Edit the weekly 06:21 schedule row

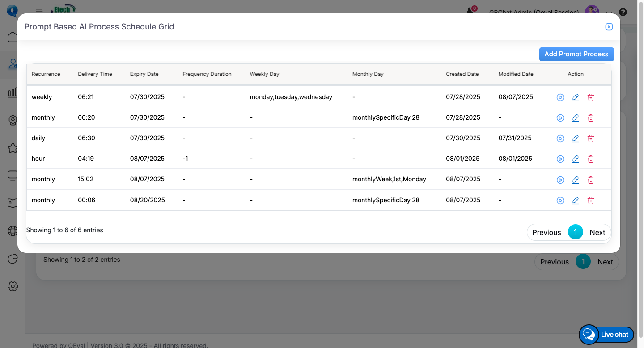[x=576, y=97]
